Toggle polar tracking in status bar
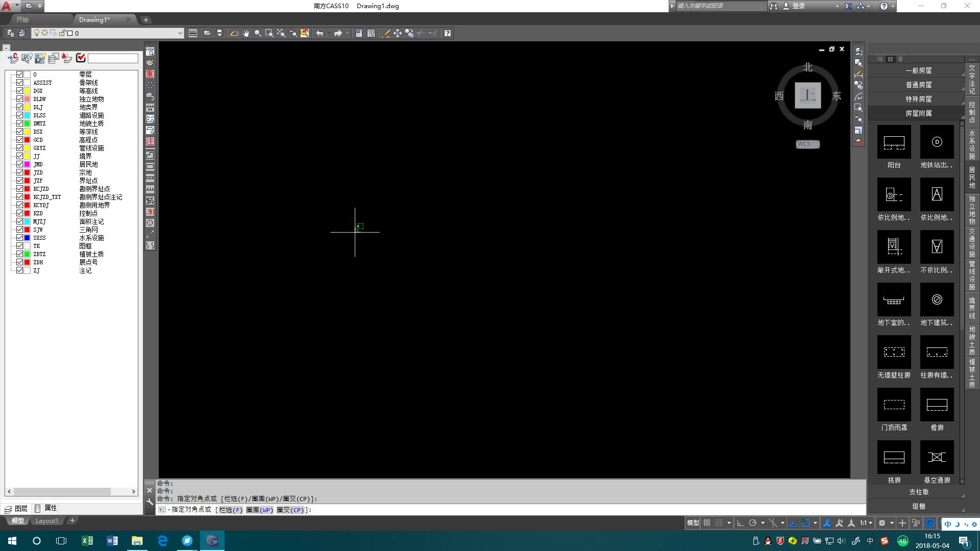 (x=752, y=522)
